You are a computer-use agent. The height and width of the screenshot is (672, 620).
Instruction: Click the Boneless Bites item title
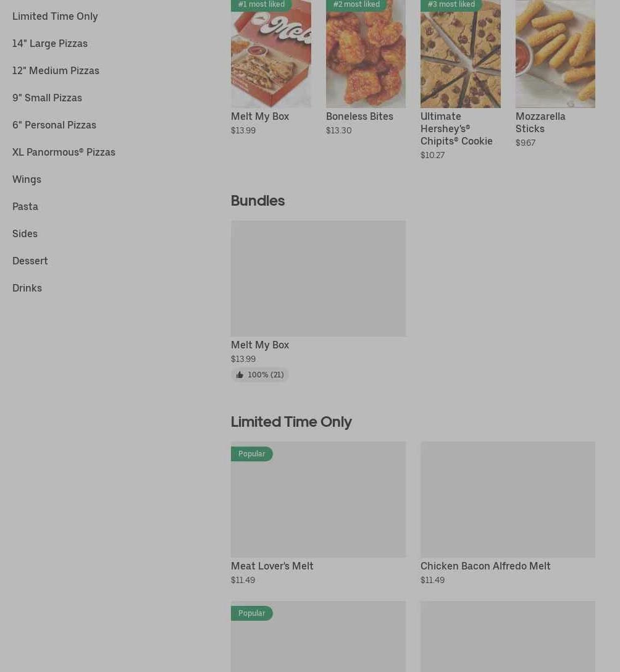359,116
